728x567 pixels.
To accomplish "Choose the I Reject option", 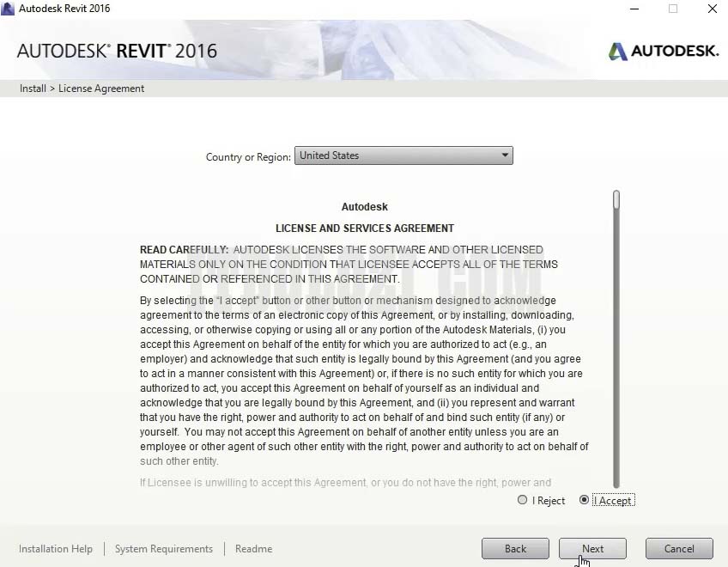I will pyautogui.click(x=523, y=500).
